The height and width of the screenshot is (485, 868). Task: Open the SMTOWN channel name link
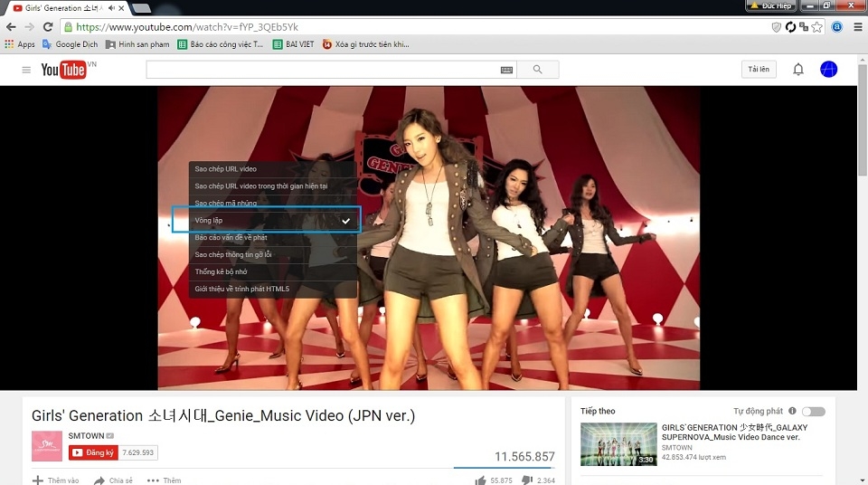(x=87, y=435)
